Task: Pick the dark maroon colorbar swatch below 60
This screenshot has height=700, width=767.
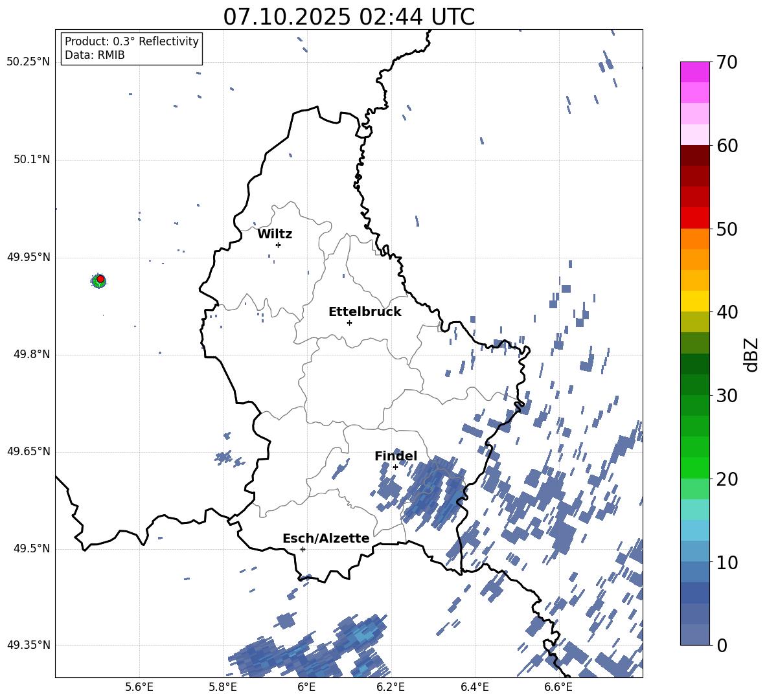Action: (x=694, y=155)
